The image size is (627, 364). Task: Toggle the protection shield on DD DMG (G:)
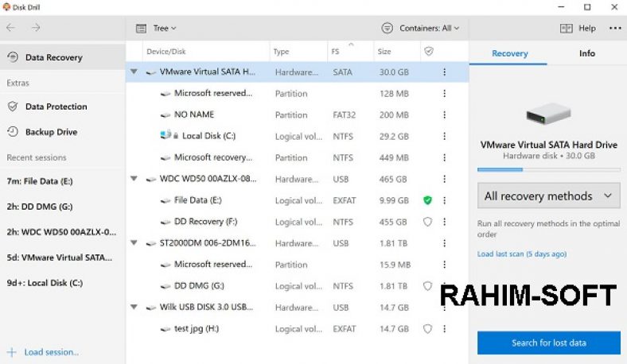point(427,285)
